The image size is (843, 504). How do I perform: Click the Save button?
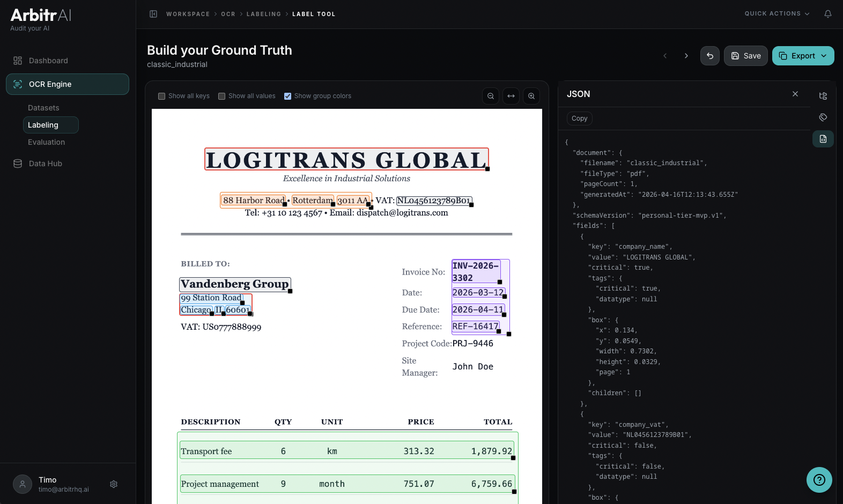pos(746,56)
